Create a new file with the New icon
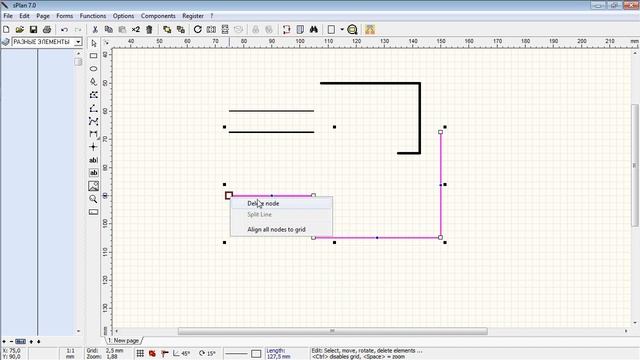Viewport: 640px width, 360px height. tap(6, 29)
